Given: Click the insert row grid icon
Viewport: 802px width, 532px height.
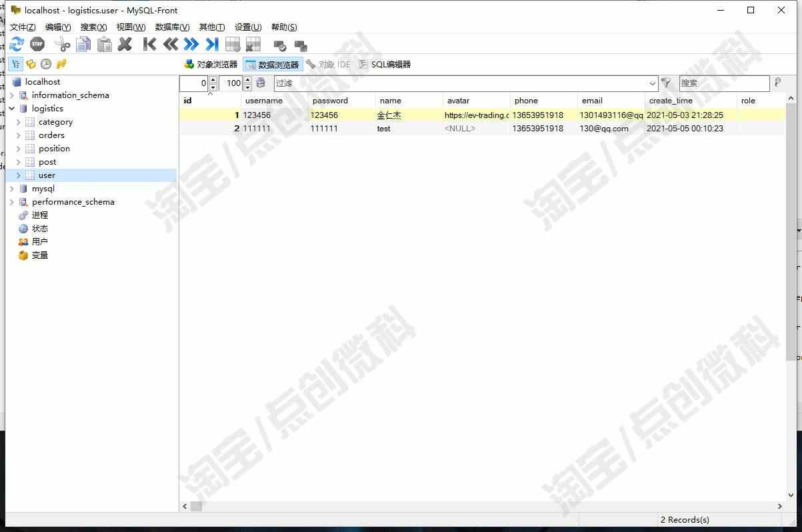Looking at the screenshot, I should pyautogui.click(x=233, y=45).
